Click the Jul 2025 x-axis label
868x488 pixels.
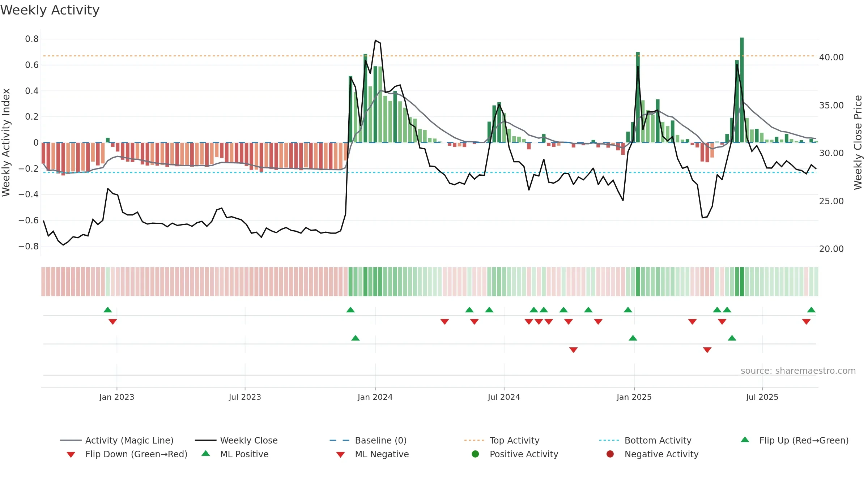(x=762, y=397)
